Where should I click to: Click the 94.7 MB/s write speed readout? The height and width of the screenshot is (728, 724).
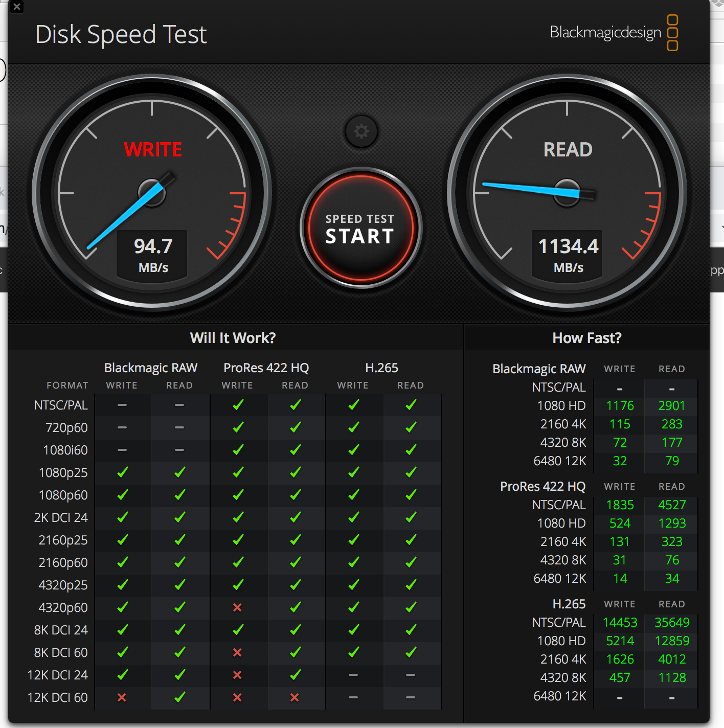(153, 255)
